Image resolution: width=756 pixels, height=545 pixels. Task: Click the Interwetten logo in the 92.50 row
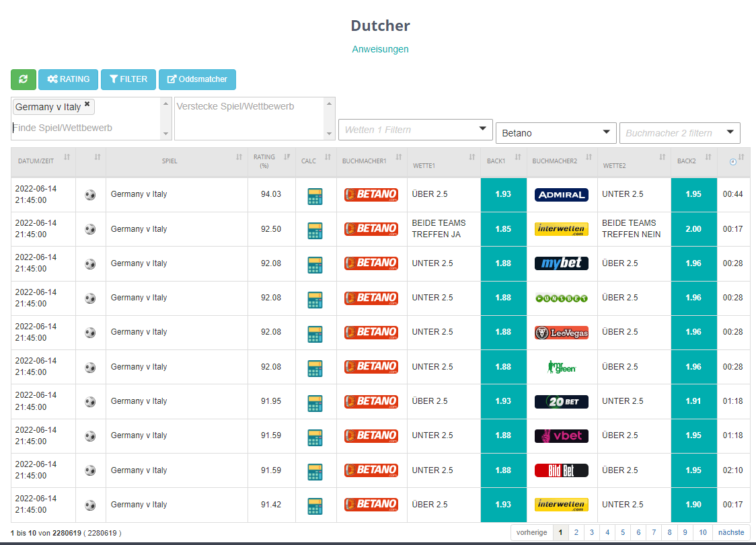(561, 229)
